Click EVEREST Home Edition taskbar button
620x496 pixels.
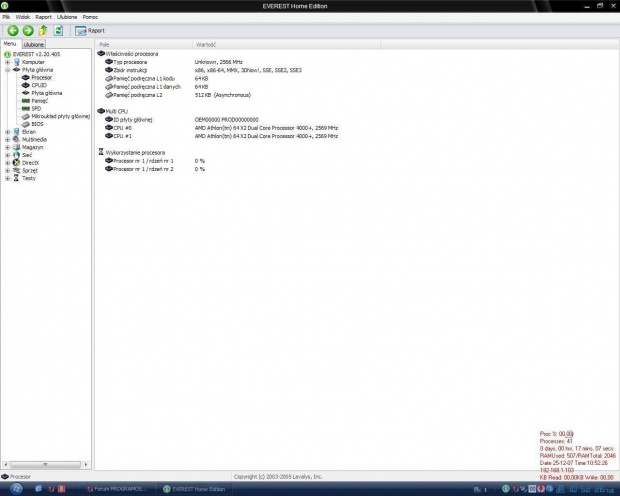(x=195, y=489)
